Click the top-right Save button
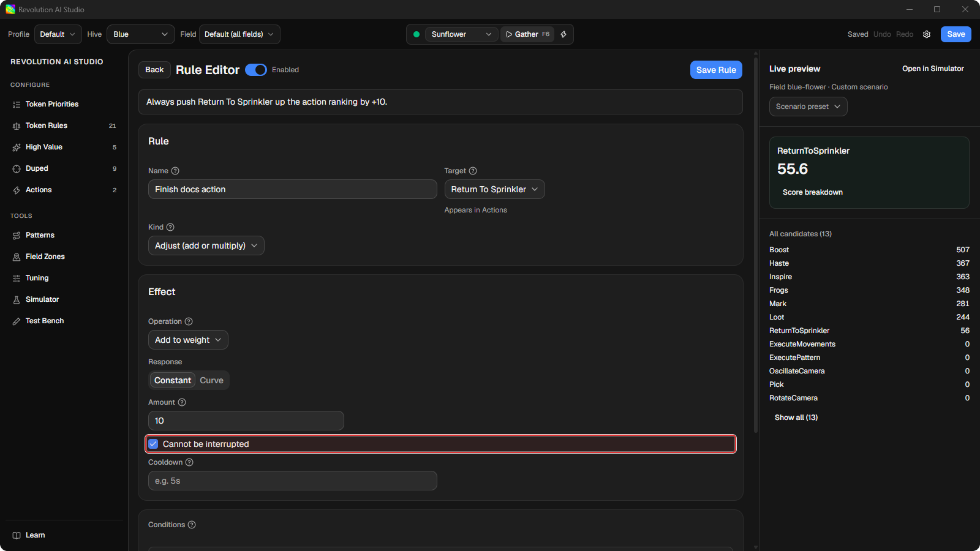Screen dimensions: 980x551 coord(956,34)
